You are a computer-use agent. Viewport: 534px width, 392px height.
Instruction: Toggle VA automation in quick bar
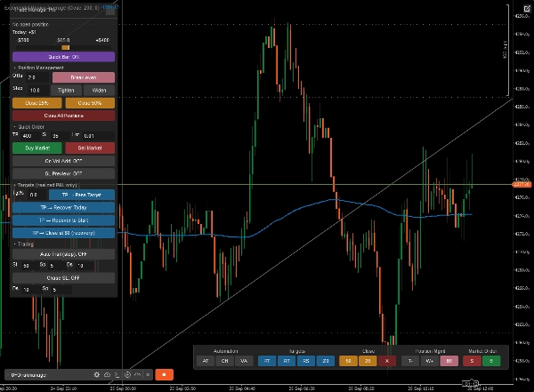(x=244, y=361)
